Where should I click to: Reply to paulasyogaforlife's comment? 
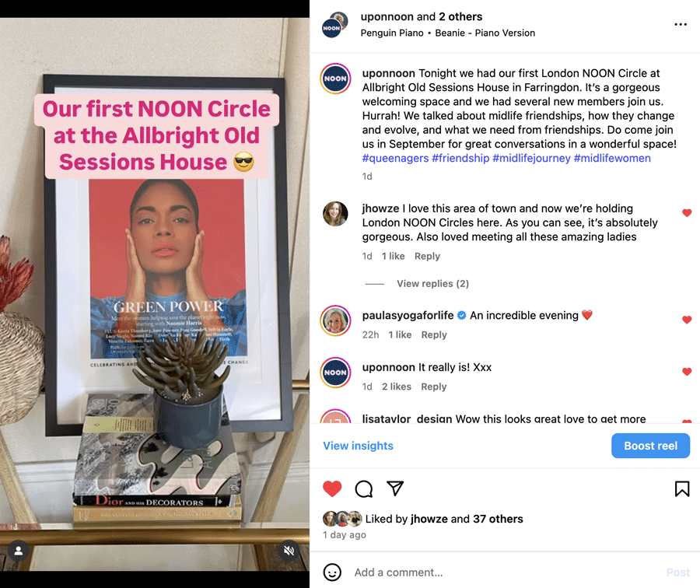tap(434, 335)
